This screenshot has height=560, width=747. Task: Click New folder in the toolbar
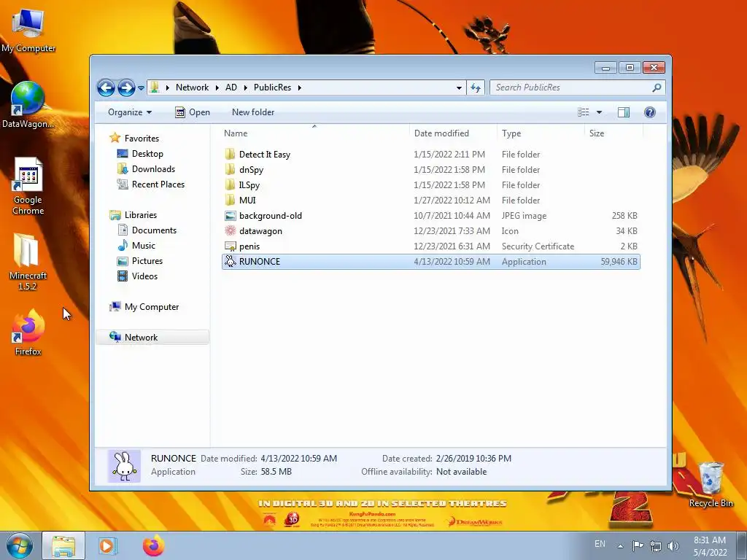[x=253, y=112]
